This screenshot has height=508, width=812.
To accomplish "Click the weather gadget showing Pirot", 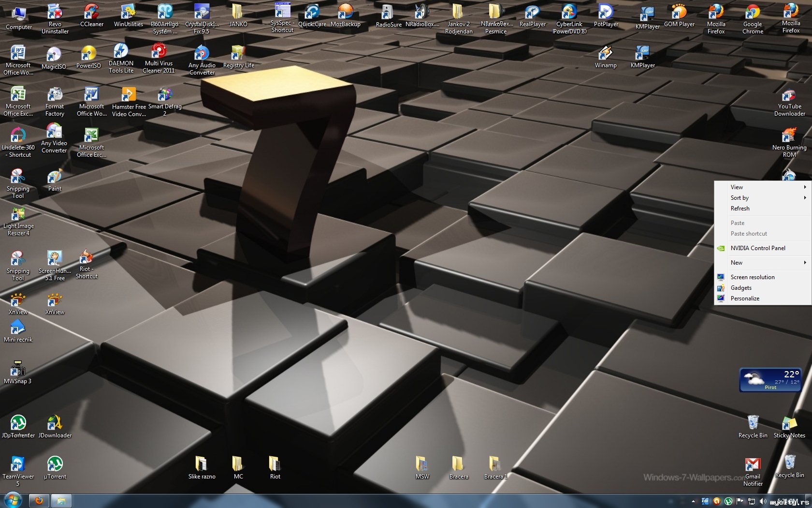I will (x=770, y=380).
